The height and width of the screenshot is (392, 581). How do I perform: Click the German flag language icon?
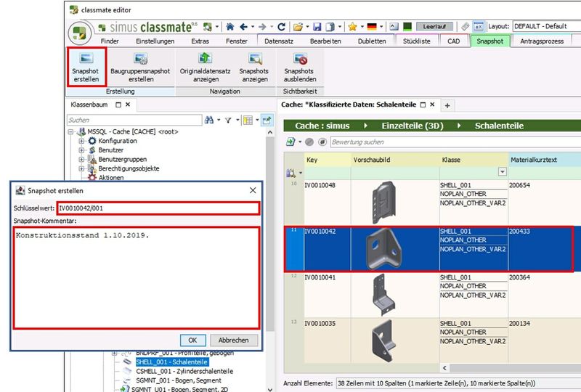pyautogui.click(x=372, y=27)
